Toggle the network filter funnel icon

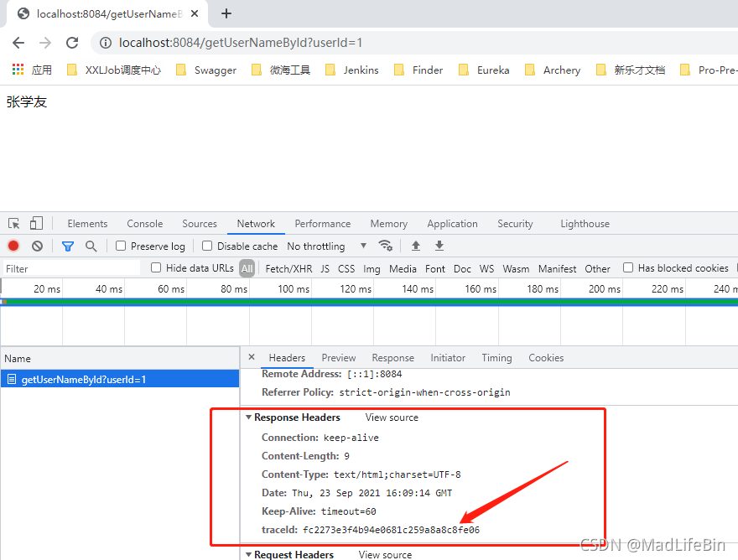click(x=68, y=246)
